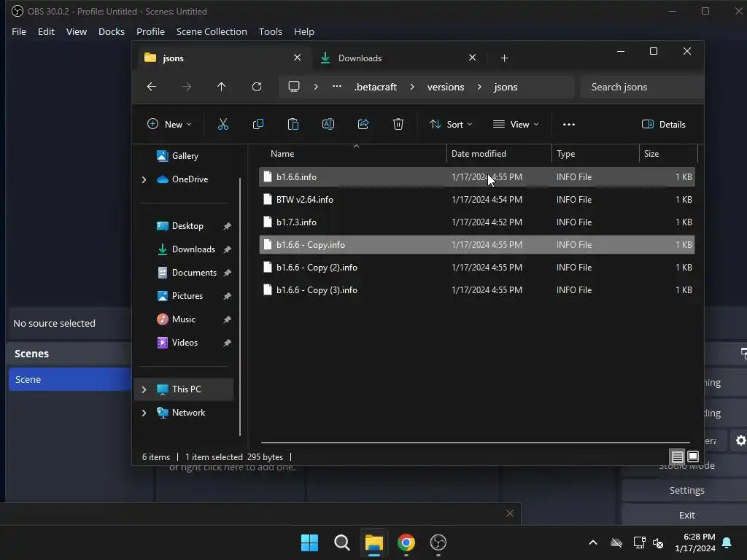
Task: Expand the Network tree node
Action: pyautogui.click(x=144, y=413)
